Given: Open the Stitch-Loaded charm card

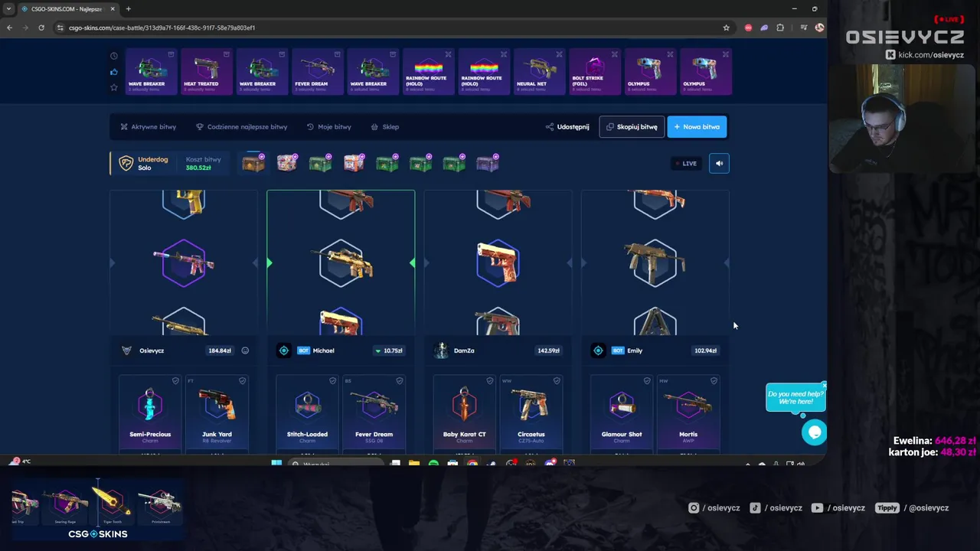Looking at the screenshot, I should [x=307, y=413].
